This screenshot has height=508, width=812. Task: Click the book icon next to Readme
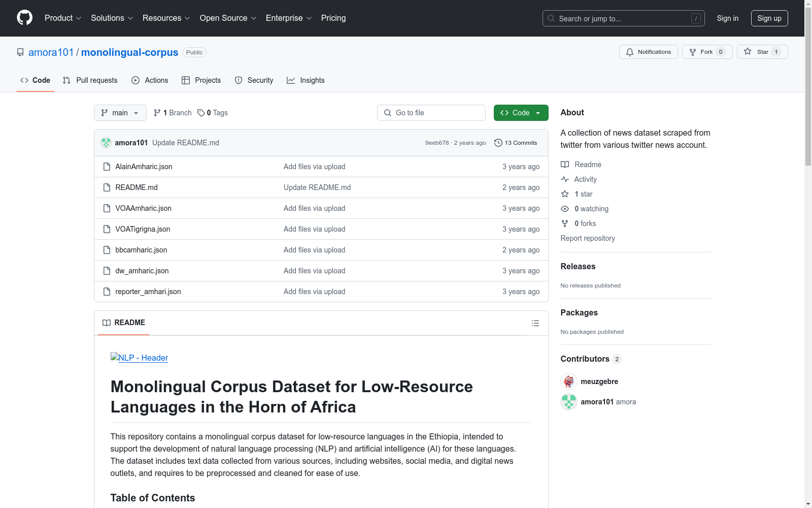(565, 165)
